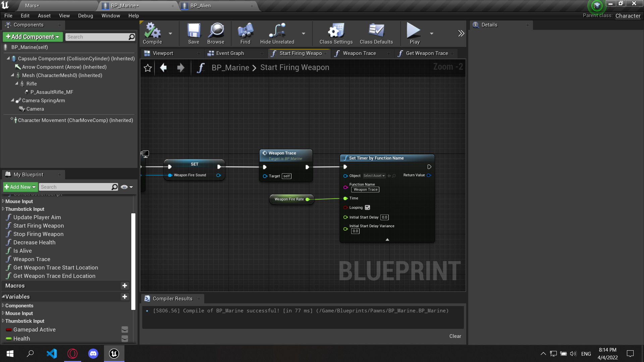The image size is (644, 362).
Task: Collapse the Variables section
Action: 3,296
